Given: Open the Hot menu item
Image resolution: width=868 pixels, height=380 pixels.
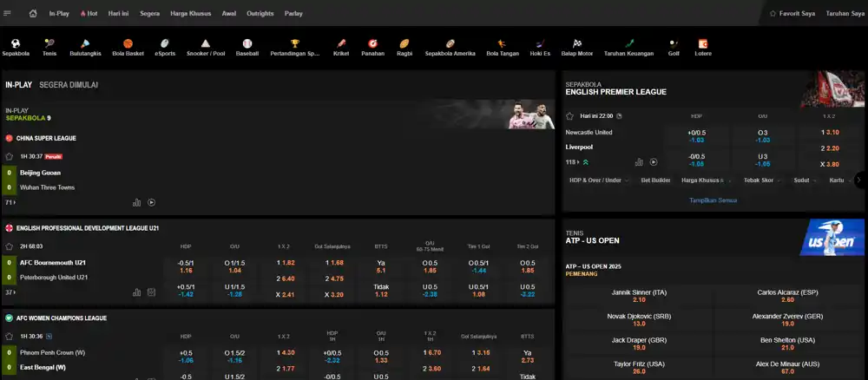Looking at the screenshot, I should [89, 13].
